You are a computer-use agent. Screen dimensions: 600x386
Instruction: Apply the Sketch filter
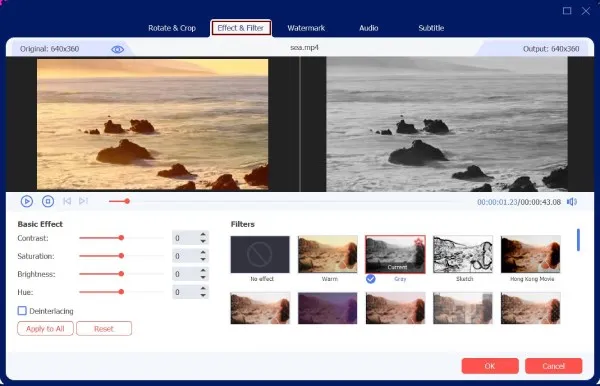click(x=463, y=254)
